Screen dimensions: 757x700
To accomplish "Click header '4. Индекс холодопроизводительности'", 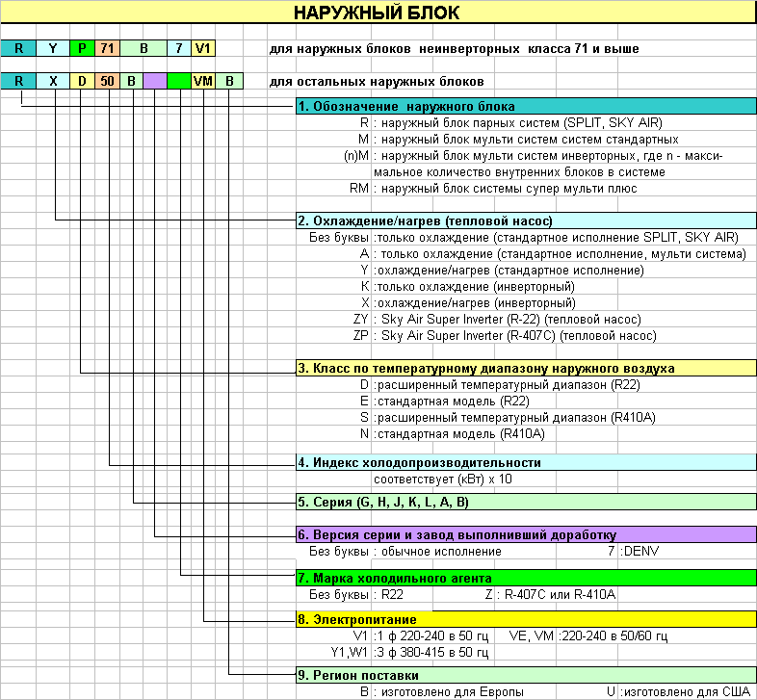I will (526, 462).
